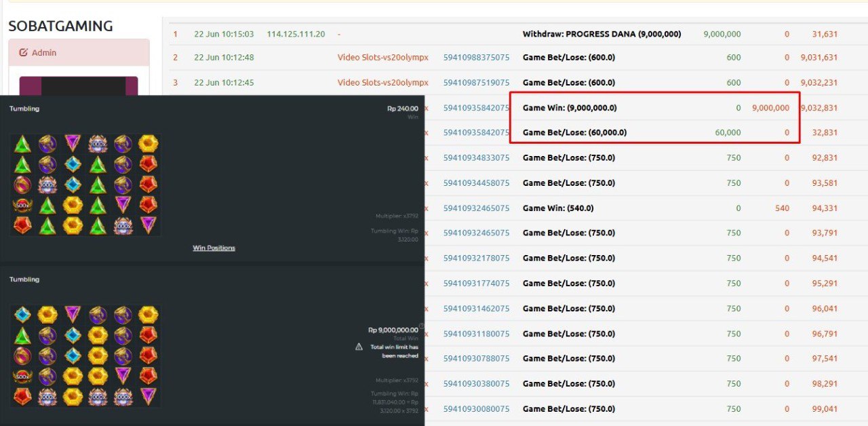Click Video Slots-vs20olympx in the 10:12:48 row
The height and width of the screenshot is (426, 868).
(x=383, y=58)
